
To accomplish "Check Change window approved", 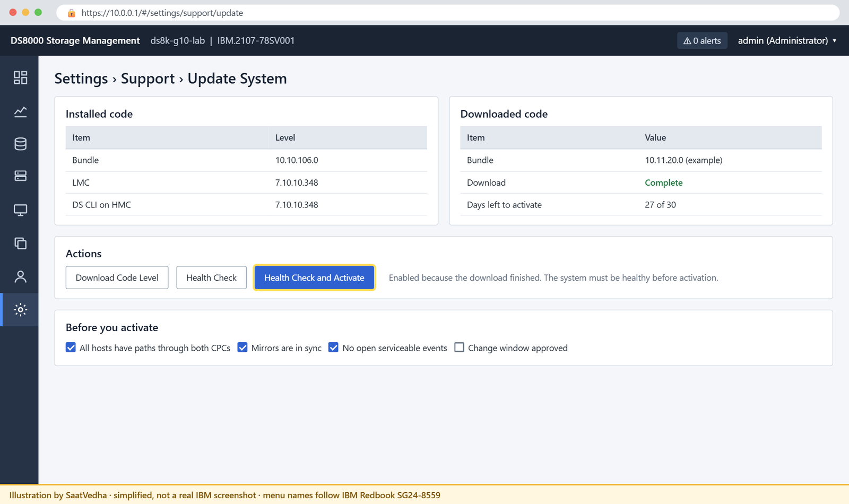I will click(460, 347).
